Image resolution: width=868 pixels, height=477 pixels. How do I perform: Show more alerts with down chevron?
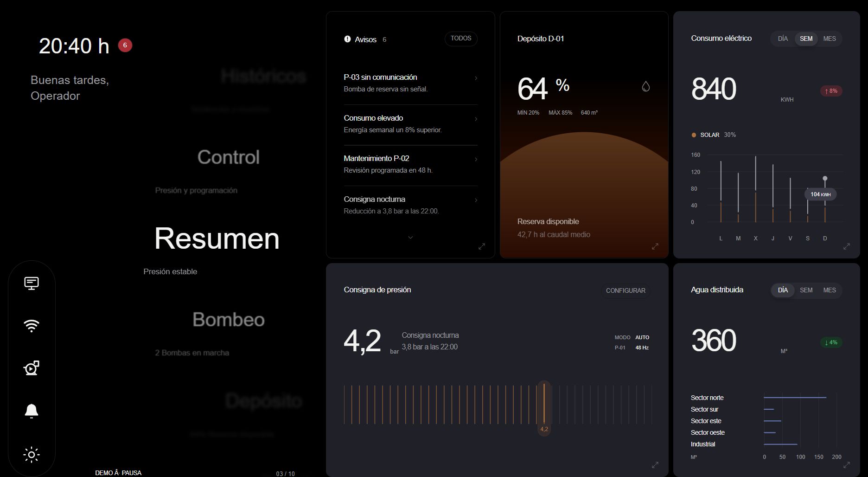tap(410, 238)
